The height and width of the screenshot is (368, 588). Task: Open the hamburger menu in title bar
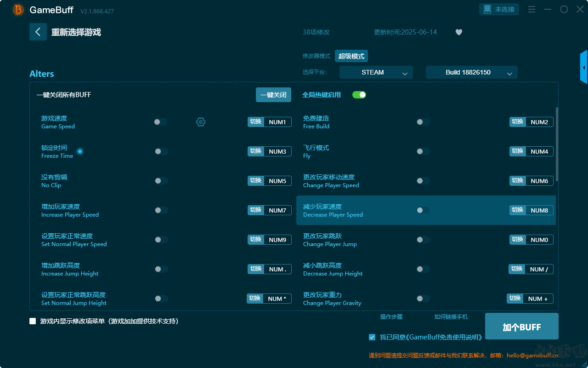(531, 9)
